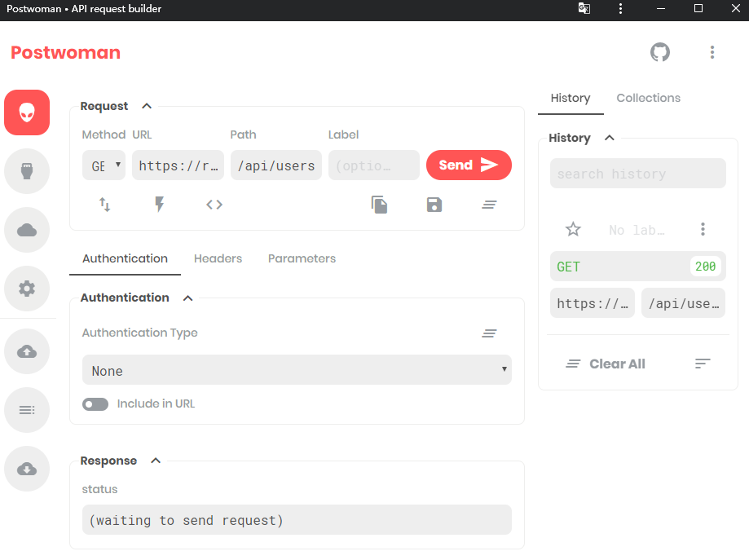Toggle the Include in URL switch
This screenshot has width=749, height=560.
pos(95,404)
